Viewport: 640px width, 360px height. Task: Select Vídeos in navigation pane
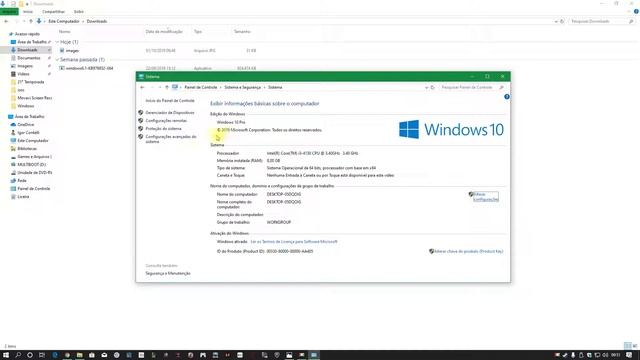[23, 74]
